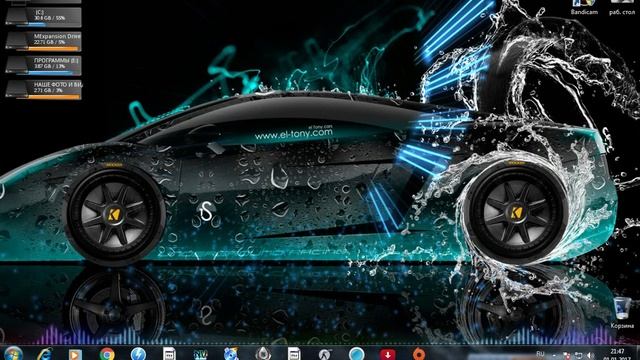Image resolution: width=640 pixels, height=360 pixels.
Task: Open the Windows Start menu orb
Action: [13, 353]
